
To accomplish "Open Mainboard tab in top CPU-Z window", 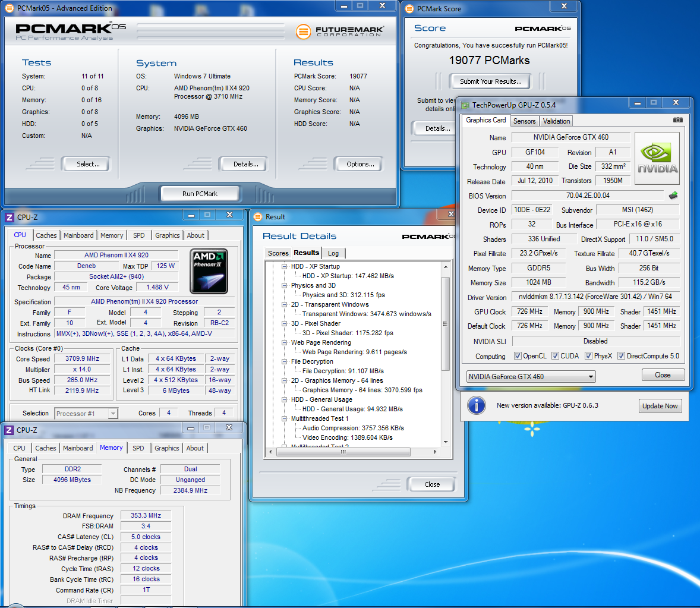I will [x=78, y=235].
